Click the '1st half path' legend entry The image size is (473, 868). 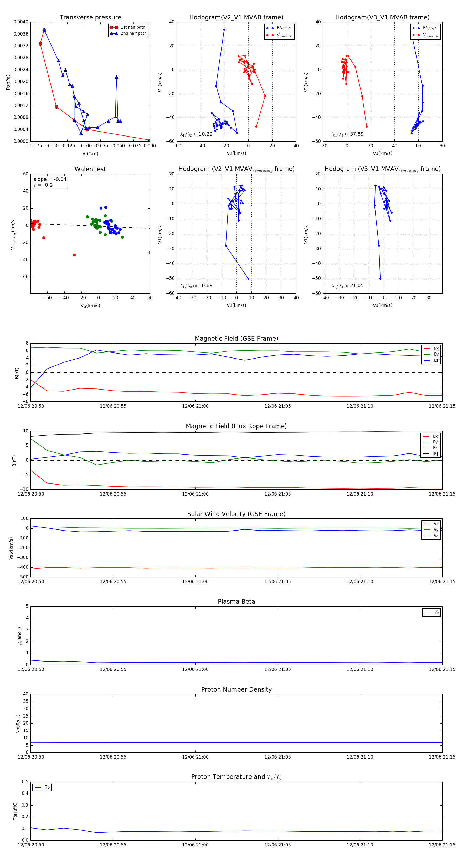tap(128, 27)
